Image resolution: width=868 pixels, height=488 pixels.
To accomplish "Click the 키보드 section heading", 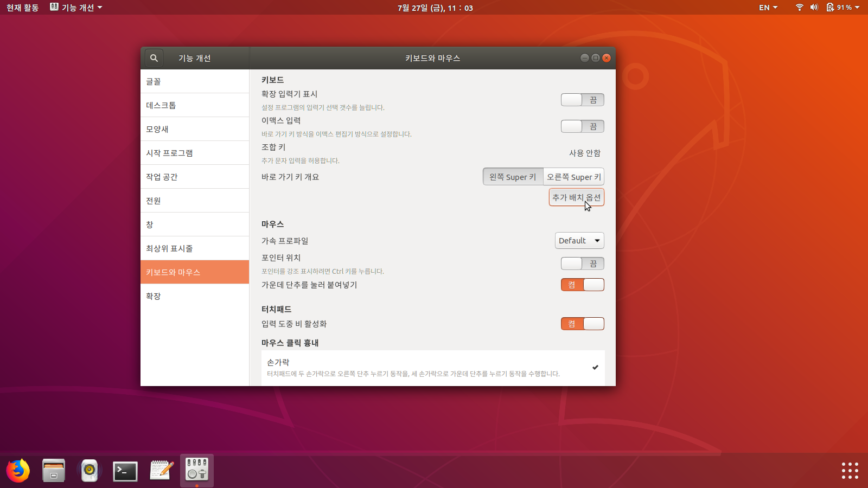I will click(272, 80).
